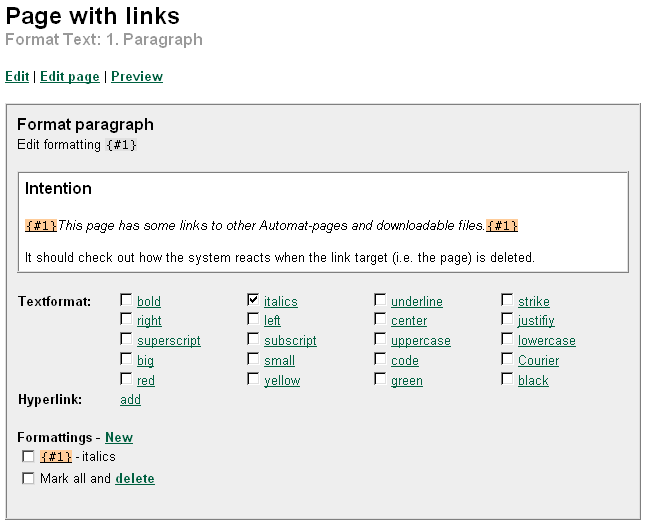
Task: Enable the center alignment checkbox
Action: click(x=380, y=320)
